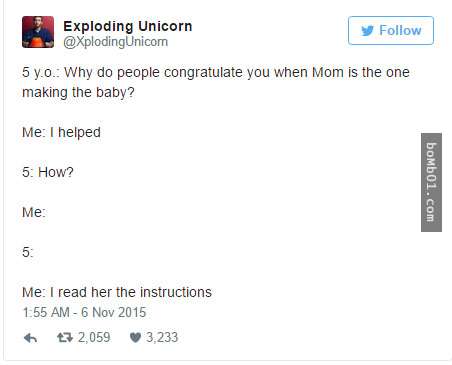
Task: Click the bomb01.com watermark label
Action: coord(431,182)
